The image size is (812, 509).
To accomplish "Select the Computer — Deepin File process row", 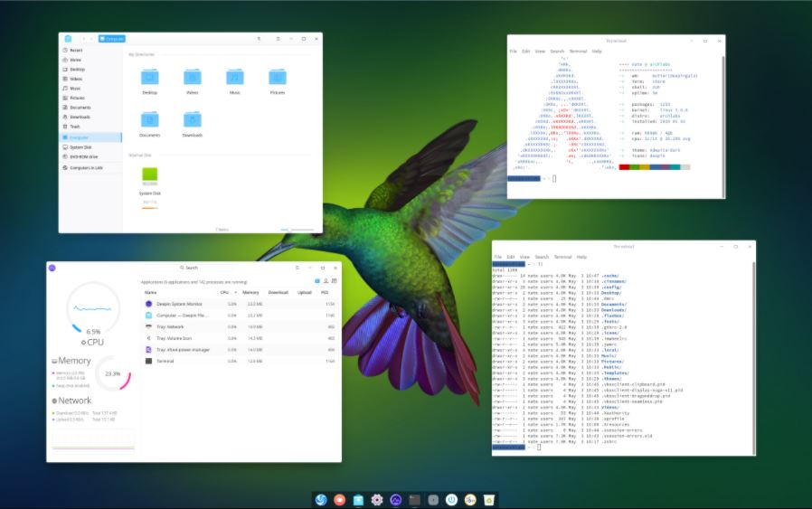I will click(x=240, y=316).
